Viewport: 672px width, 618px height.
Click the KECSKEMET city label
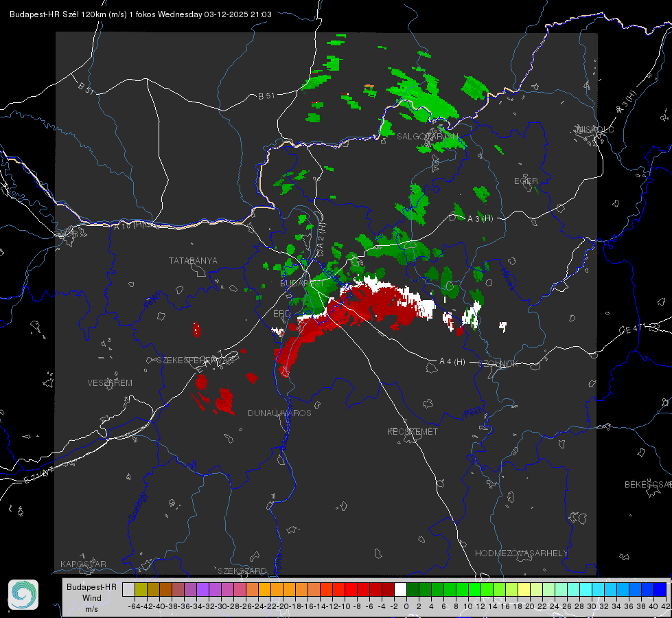(x=413, y=431)
